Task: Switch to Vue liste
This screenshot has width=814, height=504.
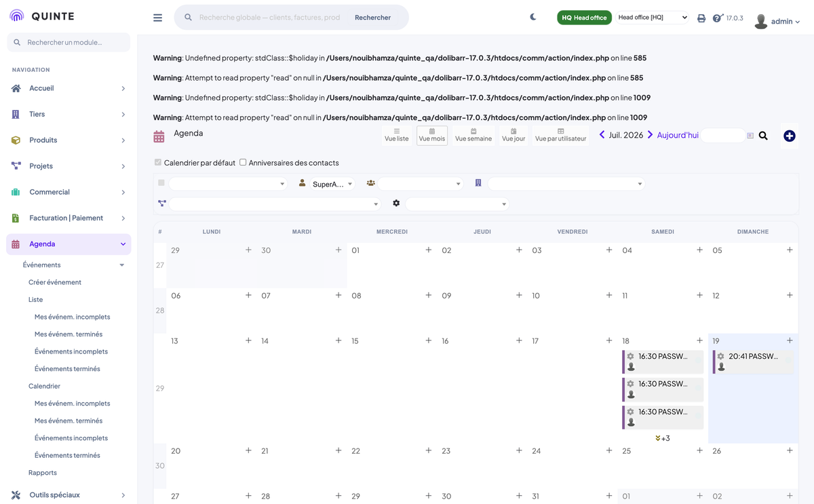Action: [397, 136]
